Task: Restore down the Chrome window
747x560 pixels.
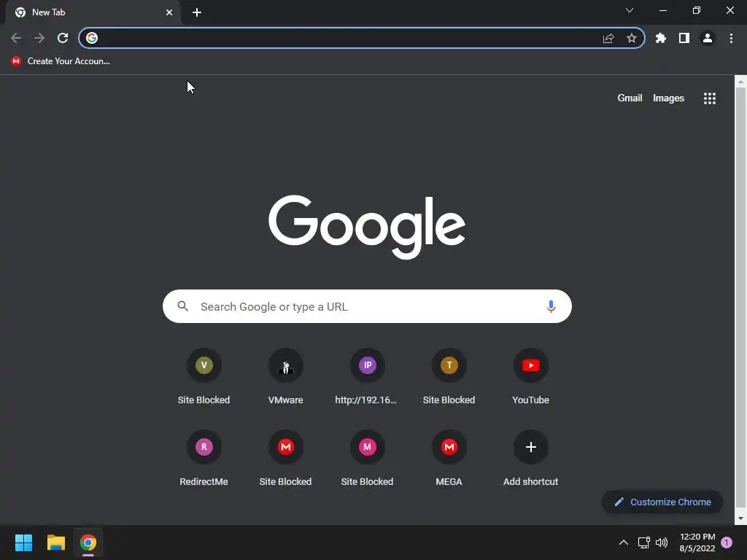Action: 697,10
